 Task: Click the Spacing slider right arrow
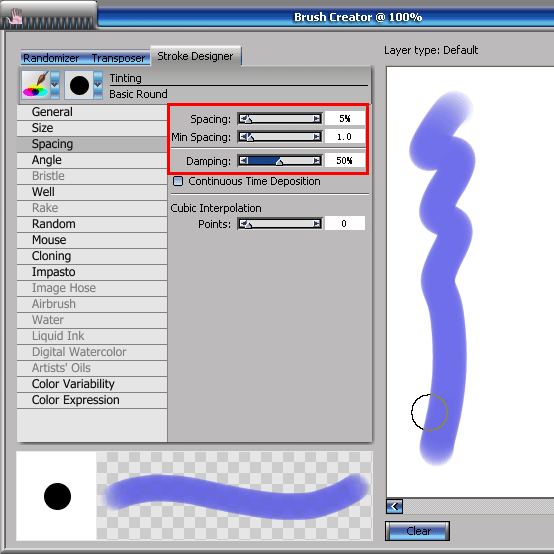click(317, 119)
